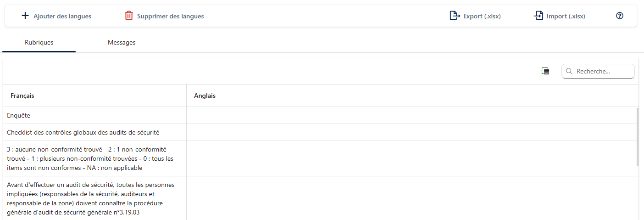Open help via the question mark icon
Image resolution: width=644 pixels, height=220 pixels.
coord(620,16)
